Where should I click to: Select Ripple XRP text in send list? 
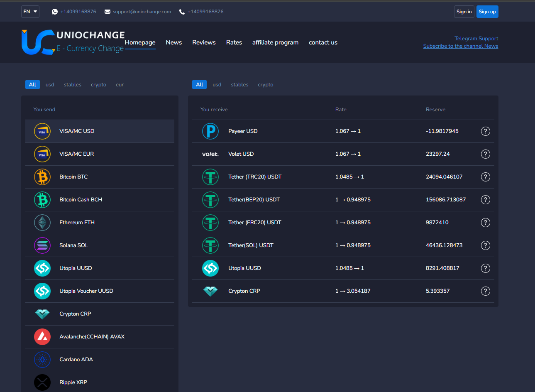click(73, 382)
